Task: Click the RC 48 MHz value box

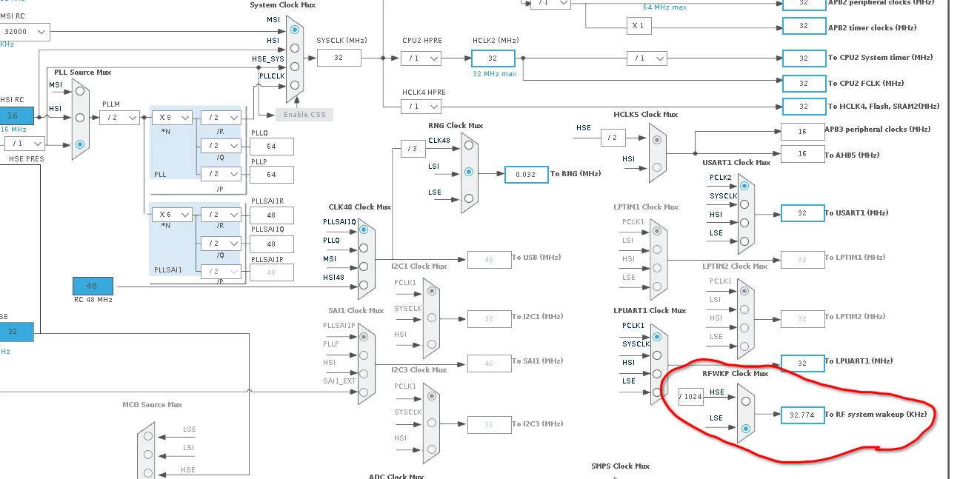Action: click(93, 286)
